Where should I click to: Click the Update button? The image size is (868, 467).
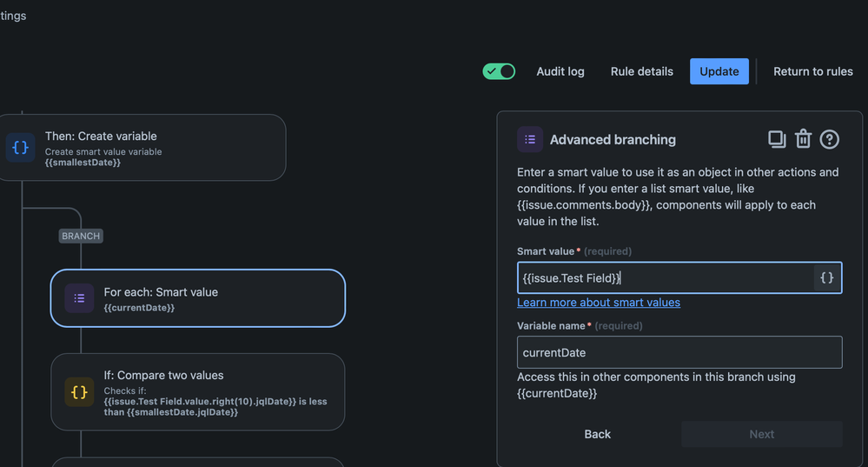point(719,71)
